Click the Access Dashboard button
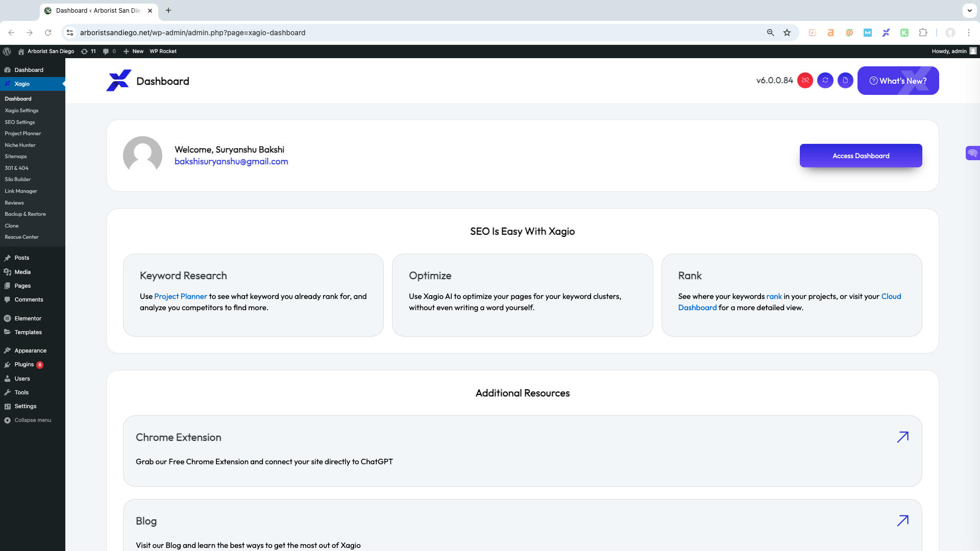Viewport: 980px width, 551px height. click(861, 156)
